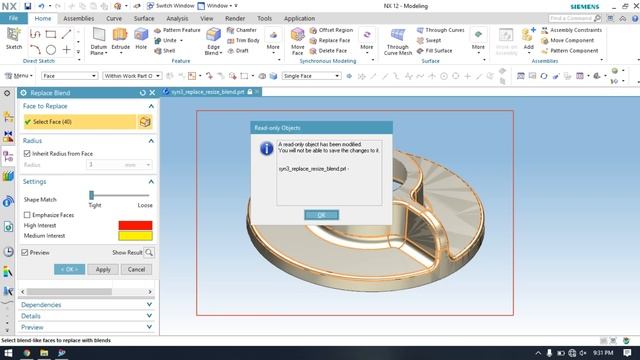Select Move Component tool
Image resolution: width=640 pixels, height=360 pixels.
567,40
